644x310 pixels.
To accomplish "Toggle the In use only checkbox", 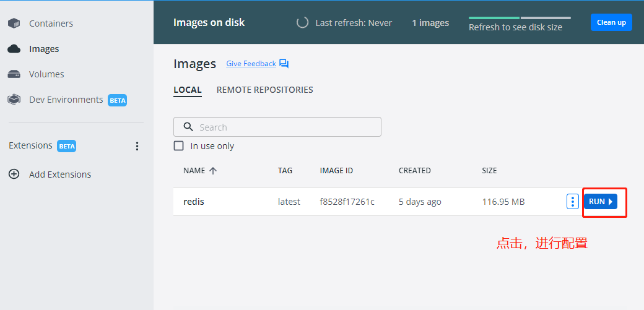I will pyautogui.click(x=179, y=146).
